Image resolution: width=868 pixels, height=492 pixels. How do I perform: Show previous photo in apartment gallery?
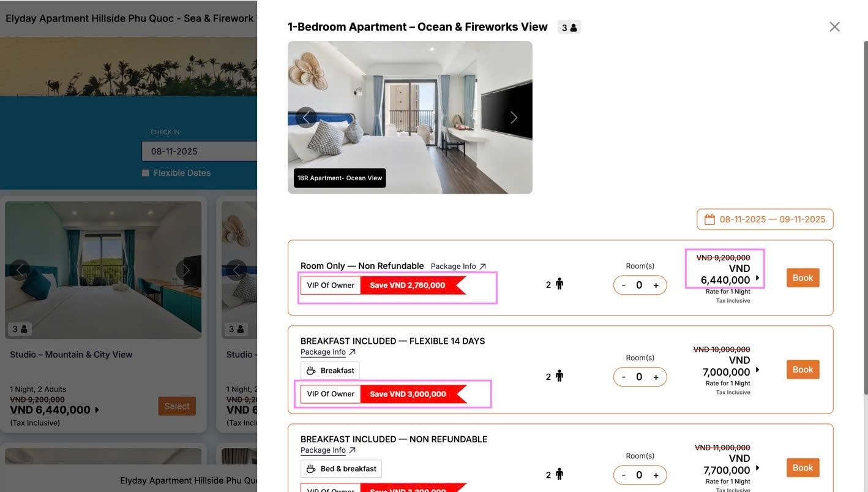(x=306, y=118)
